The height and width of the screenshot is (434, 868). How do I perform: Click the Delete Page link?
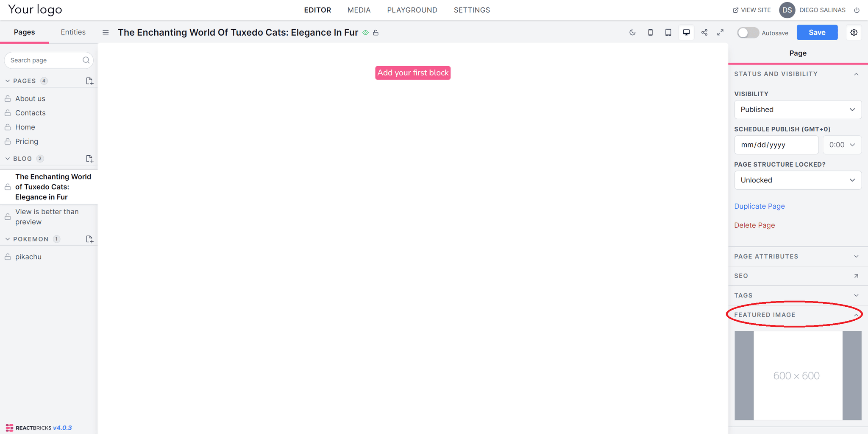754,225
